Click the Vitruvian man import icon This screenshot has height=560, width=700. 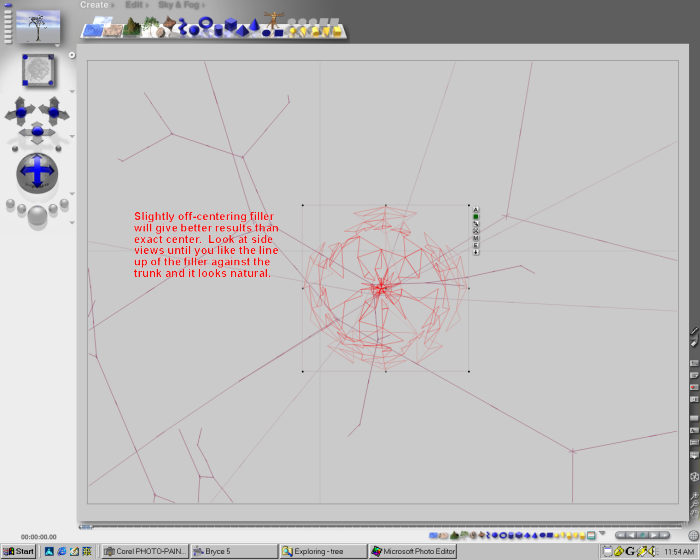274,24
